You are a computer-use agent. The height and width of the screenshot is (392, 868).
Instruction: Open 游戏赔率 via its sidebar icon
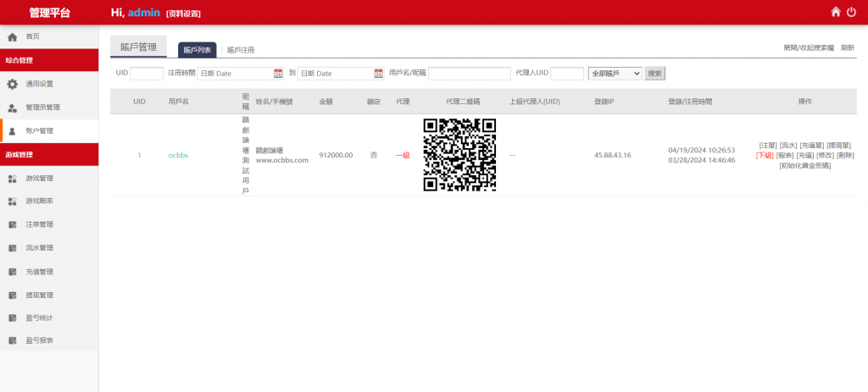(x=12, y=202)
